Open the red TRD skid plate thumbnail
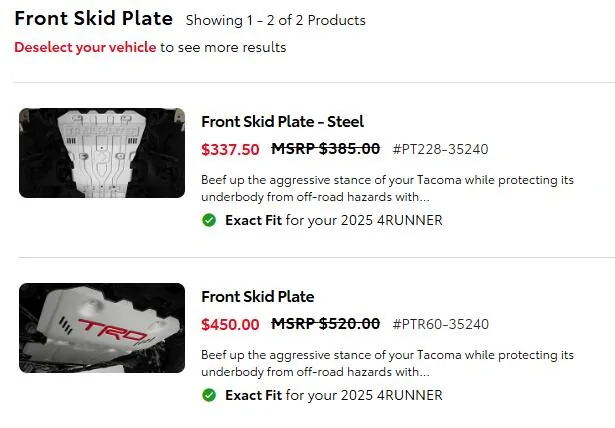 point(102,328)
